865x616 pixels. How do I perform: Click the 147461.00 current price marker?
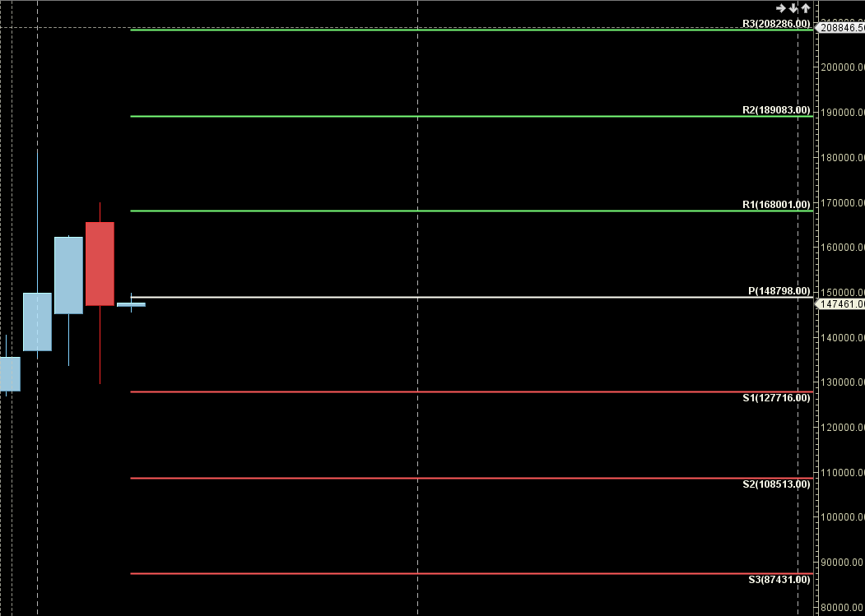841,304
